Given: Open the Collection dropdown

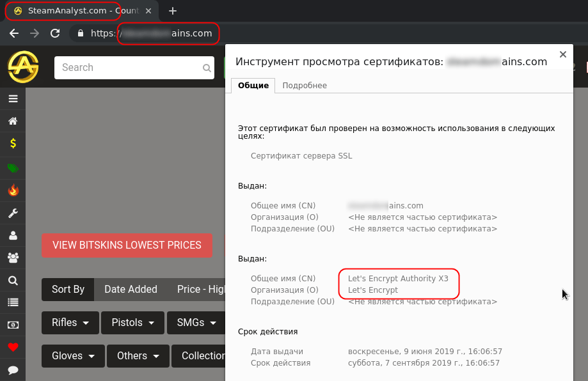Looking at the screenshot, I should (x=198, y=356).
